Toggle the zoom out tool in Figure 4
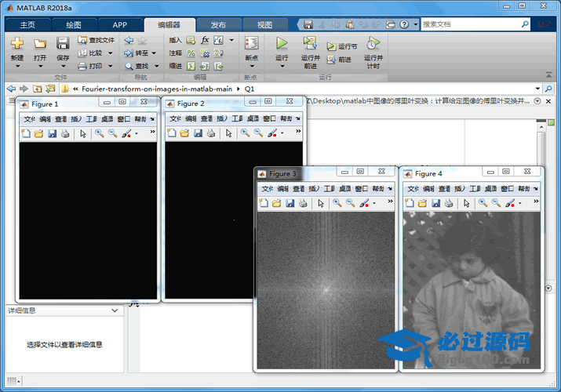The width and height of the screenshot is (561, 392). click(496, 203)
